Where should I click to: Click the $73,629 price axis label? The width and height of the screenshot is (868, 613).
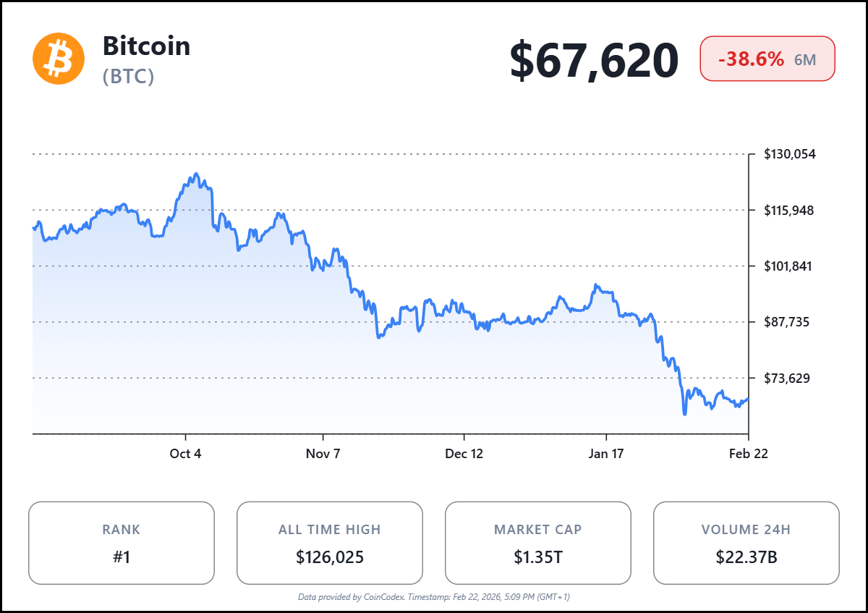(x=789, y=378)
